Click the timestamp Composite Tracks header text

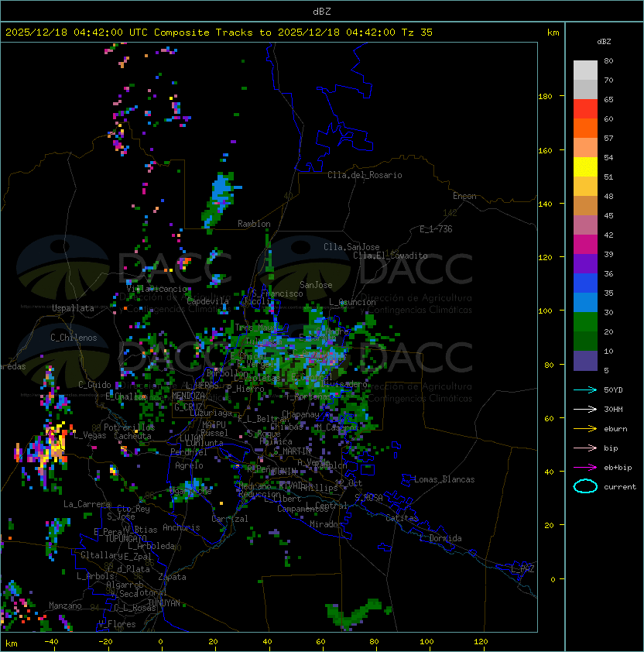click(219, 33)
